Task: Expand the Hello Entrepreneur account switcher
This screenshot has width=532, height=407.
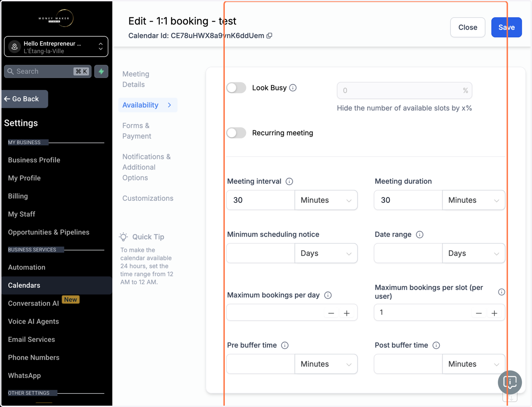Action: tap(56, 47)
